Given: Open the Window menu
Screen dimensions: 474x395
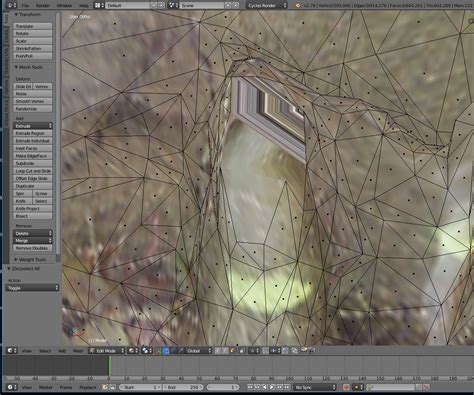Looking at the screenshot, I should (64, 6).
